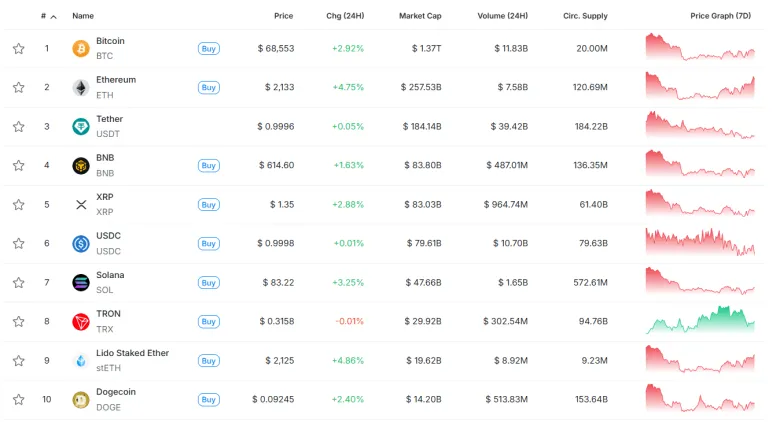Click the BNB coin logo

pyautogui.click(x=81, y=166)
